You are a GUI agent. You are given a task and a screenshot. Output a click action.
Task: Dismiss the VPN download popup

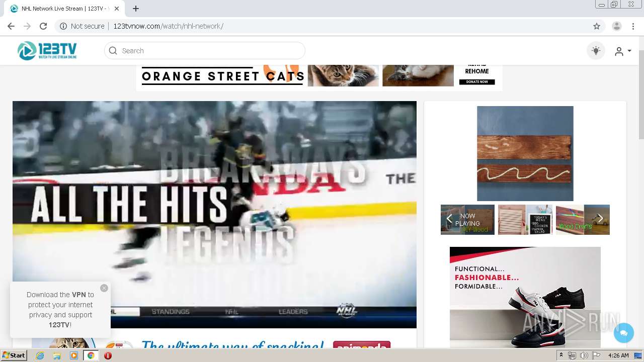(x=104, y=288)
